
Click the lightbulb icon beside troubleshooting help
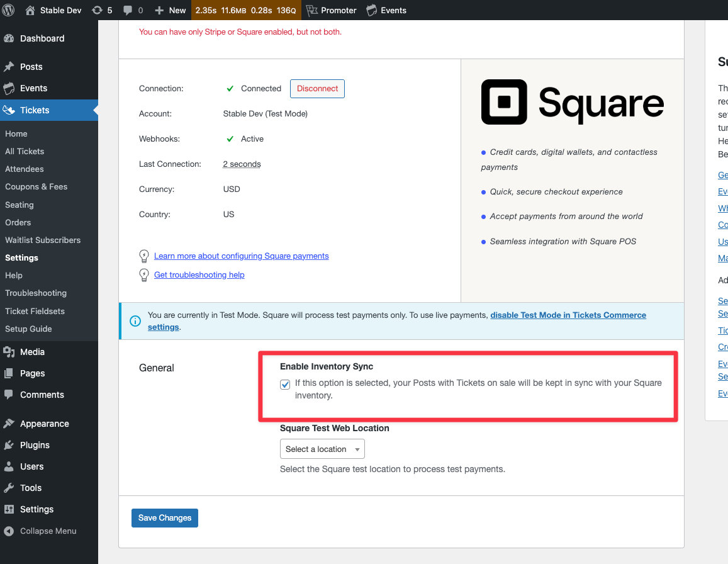pyautogui.click(x=143, y=274)
